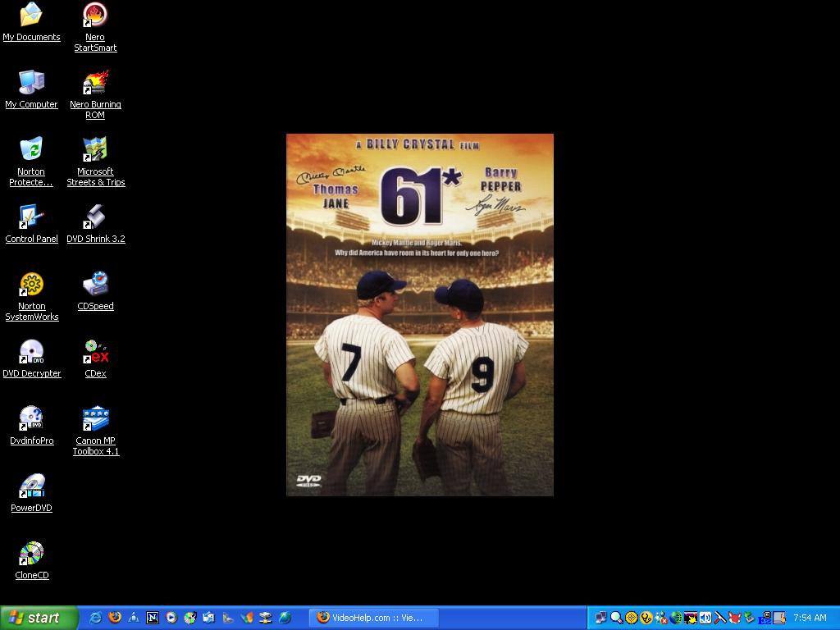Viewport: 840px width, 630px height.
Task: Click the yellow crosshair Norton tray icon
Action: (x=631, y=618)
